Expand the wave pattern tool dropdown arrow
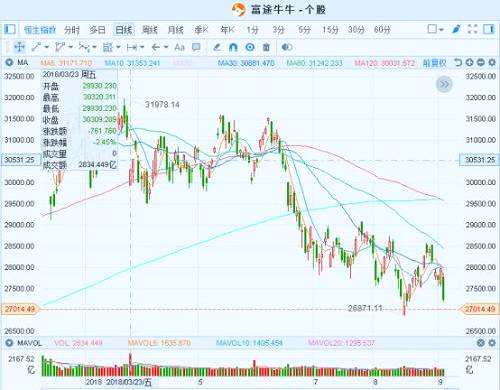 (x=94, y=47)
